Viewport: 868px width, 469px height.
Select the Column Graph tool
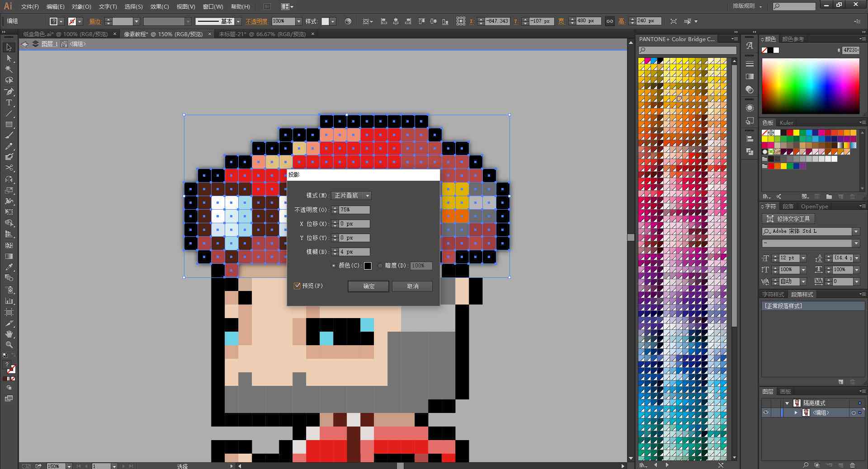(9, 300)
